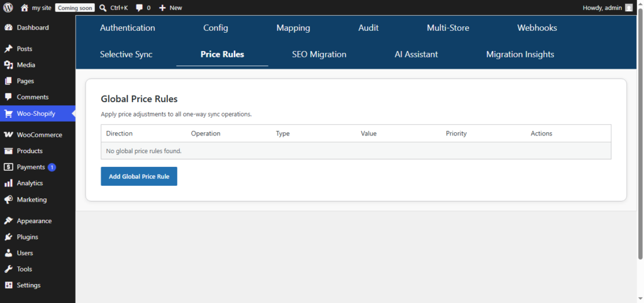Click the Woo-Shopify cart icon
The image size is (644, 303).
point(8,113)
